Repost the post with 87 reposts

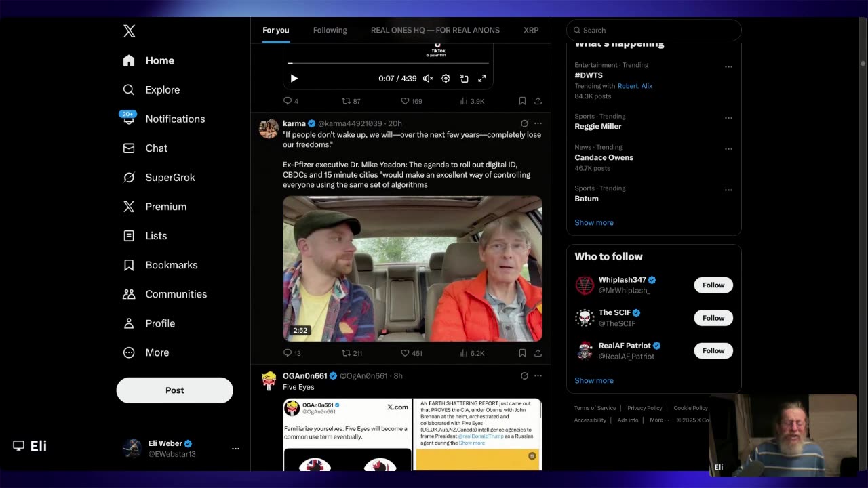(x=351, y=101)
